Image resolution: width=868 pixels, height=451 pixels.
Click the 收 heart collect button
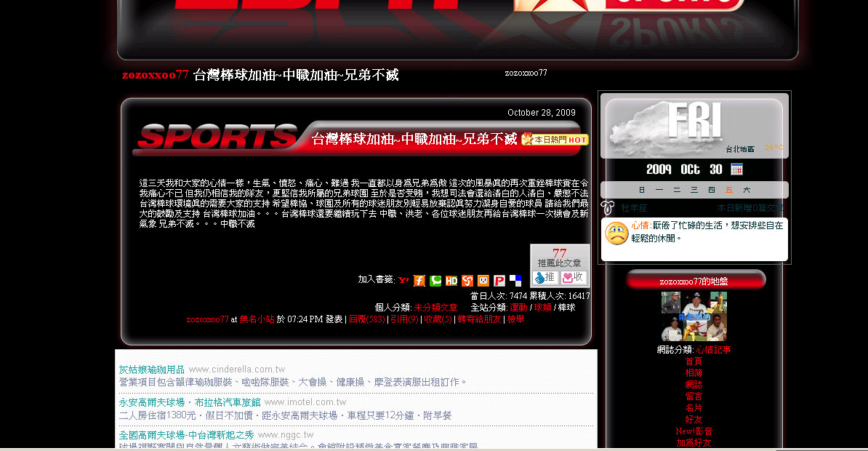[573, 277]
